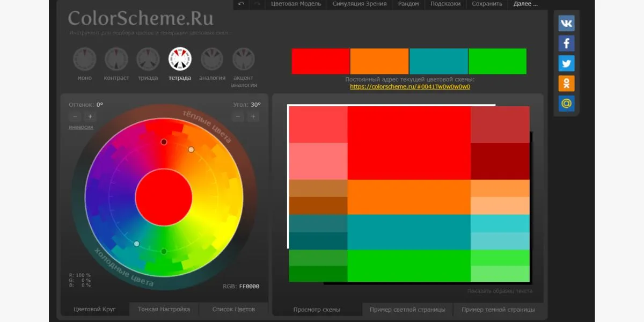Click the large orange block in the preview
Screen dimensions: 644x322
[409, 197]
